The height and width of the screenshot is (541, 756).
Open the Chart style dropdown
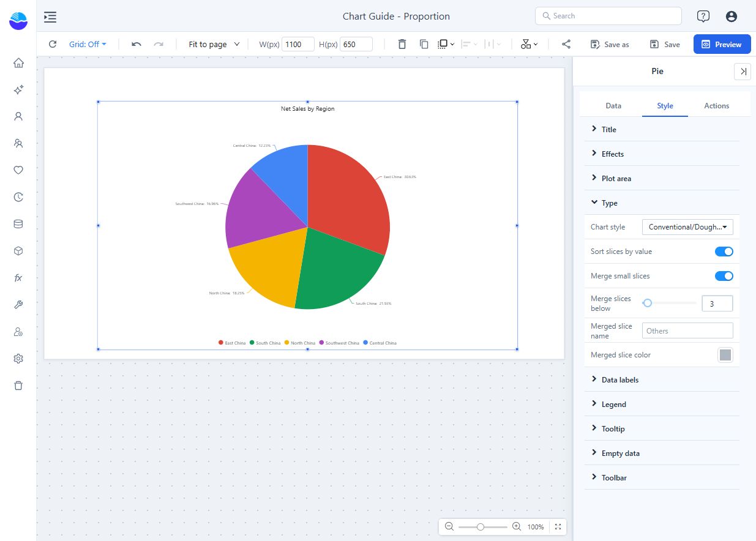[687, 227]
